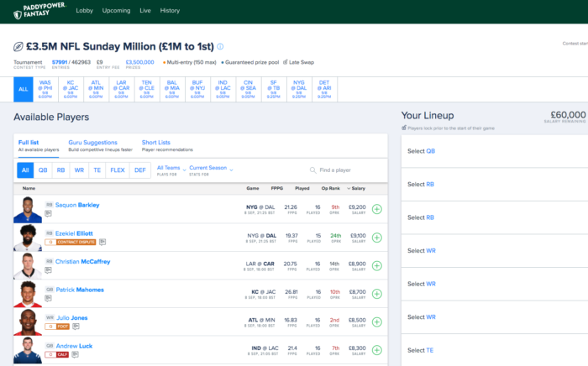Open news icon next to Elliott's Contract Dispute
Screen dimensions: 588x366
pos(102,242)
